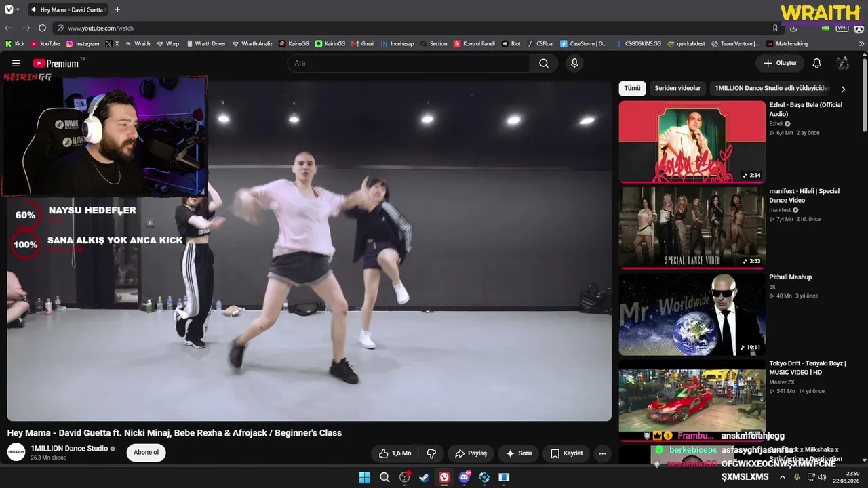Open the Vivaldi menu icon
The height and width of the screenshot is (488, 868).
[8, 9]
